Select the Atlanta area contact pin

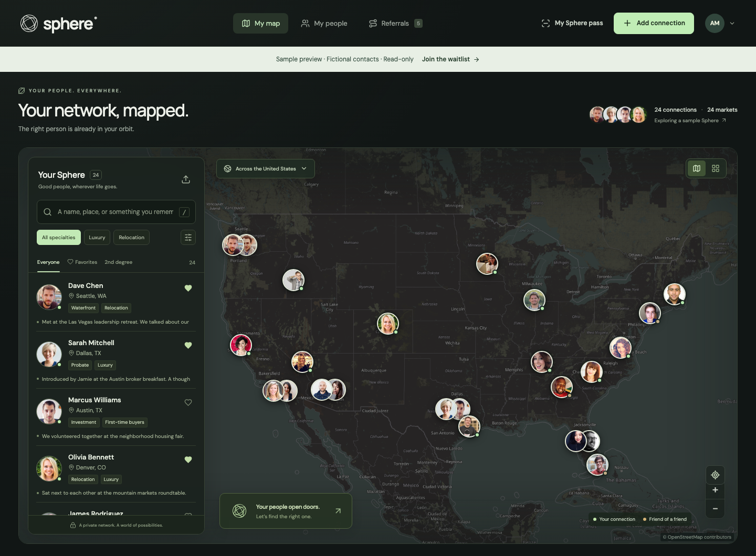(x=561, y=387)
